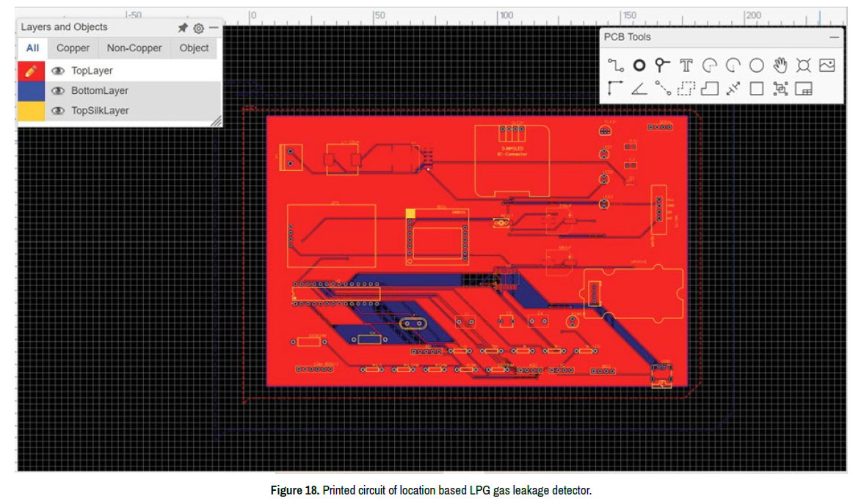The width and height of the screenshot is (853, 504).
Task: Choose the Text tool in PCB Tools
Action: point(686,65)
